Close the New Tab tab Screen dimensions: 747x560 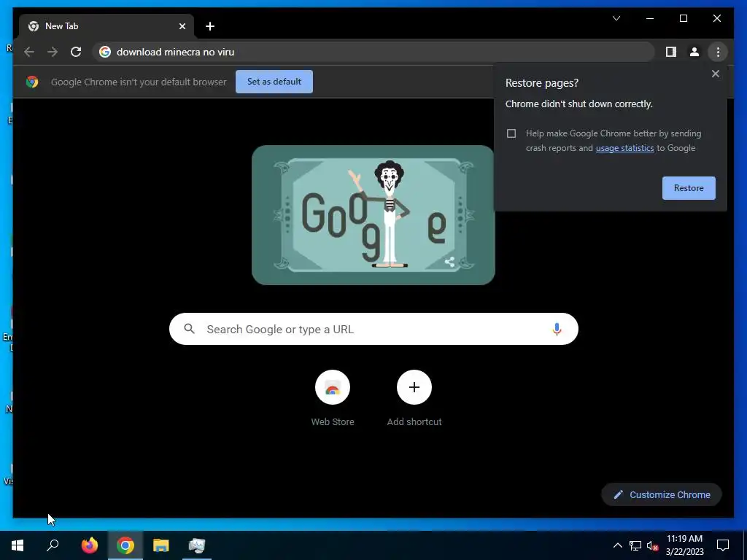click(182, 26)
